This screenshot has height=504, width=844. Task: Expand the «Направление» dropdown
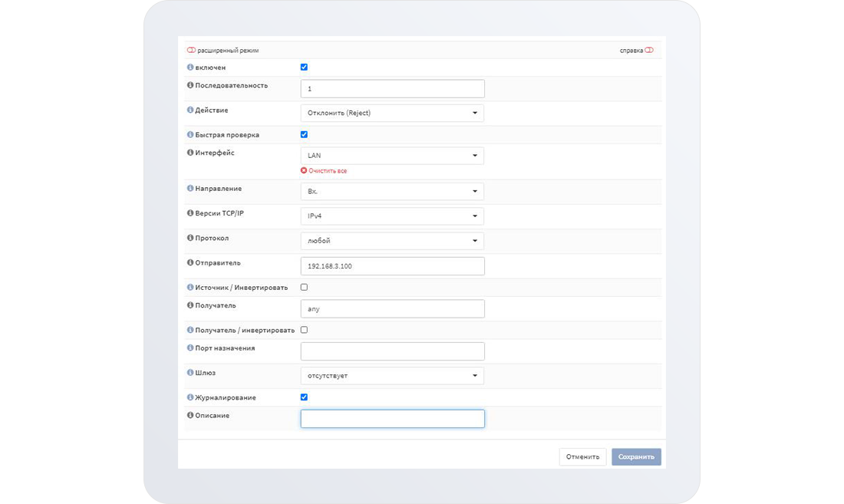pos(392,191)
